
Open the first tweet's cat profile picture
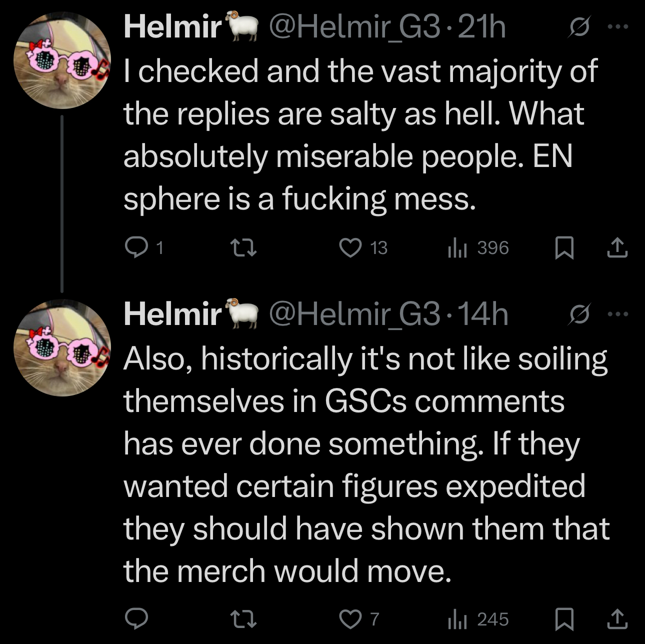pos(62,60)
